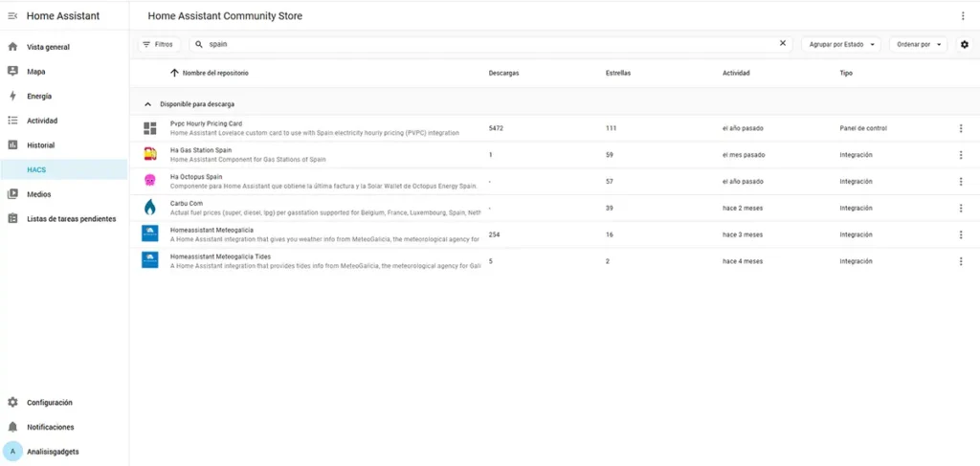The width and height of the screenshot is (980, 466).
Task: Click the Meteogalicia blue logo thumbnail
Action: [x=150, y=233]
